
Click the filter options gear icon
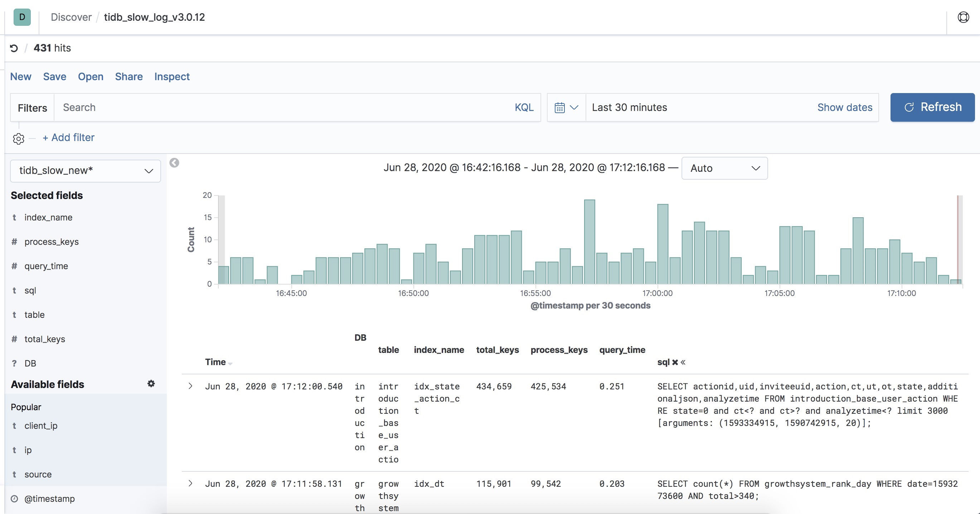(18, 139)
